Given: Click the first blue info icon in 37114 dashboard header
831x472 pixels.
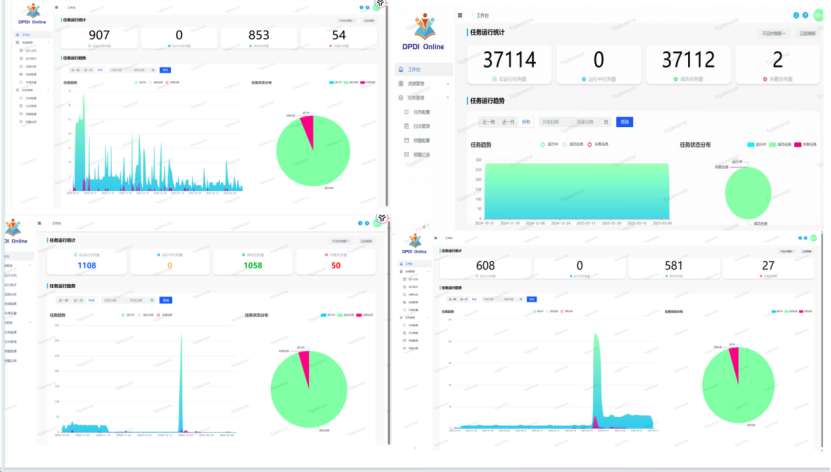Looking at the screenshot, I should coord(796,15).
